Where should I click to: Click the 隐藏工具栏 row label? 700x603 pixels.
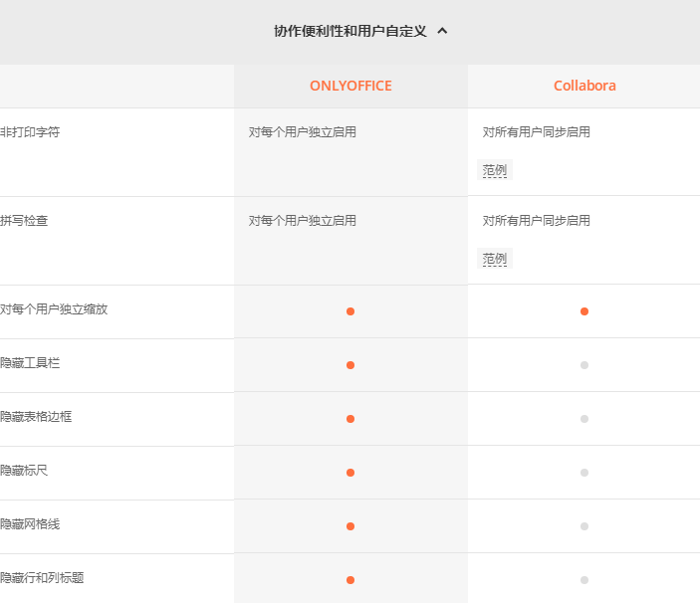pyautogui.click(x=30, y=363)
